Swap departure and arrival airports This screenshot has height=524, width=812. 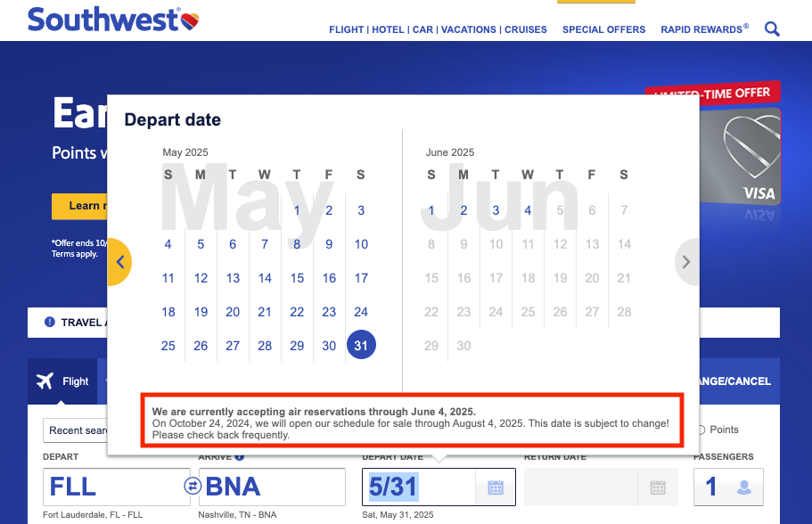tap(193, 487)
